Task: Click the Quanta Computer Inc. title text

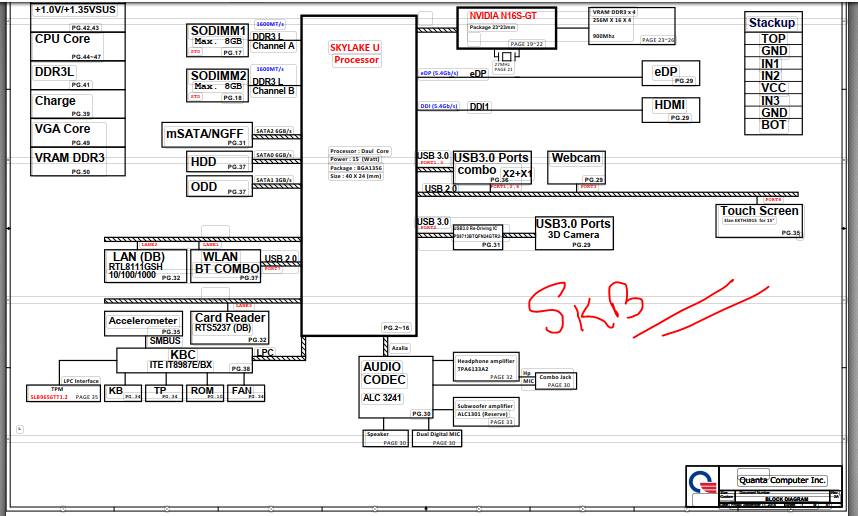Action: pyautogui.click(x=782, y=480)
